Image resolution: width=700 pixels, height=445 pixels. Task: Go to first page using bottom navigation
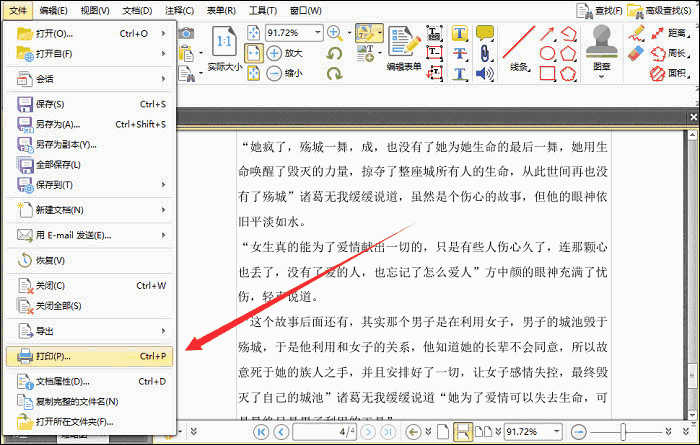[x=262, y=431]
